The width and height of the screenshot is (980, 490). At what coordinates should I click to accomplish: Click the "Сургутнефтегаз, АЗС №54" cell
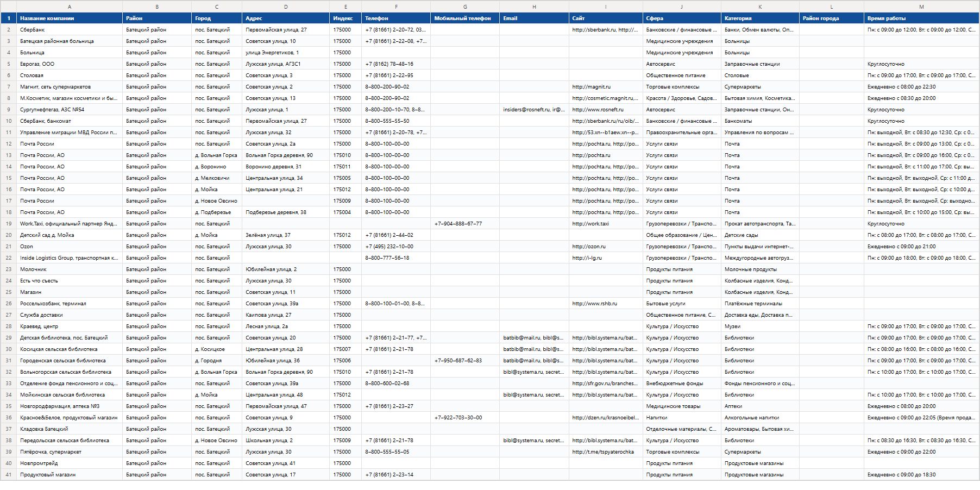(x=70, y=110)
